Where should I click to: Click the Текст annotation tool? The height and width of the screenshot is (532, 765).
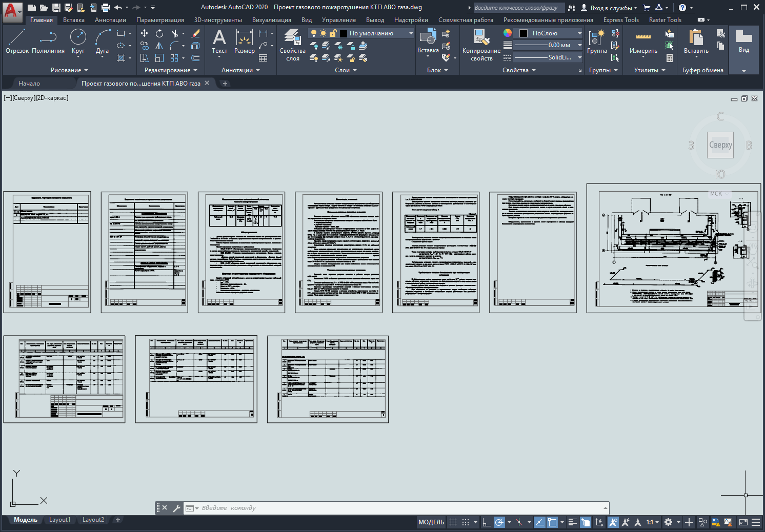coord(219,41)
